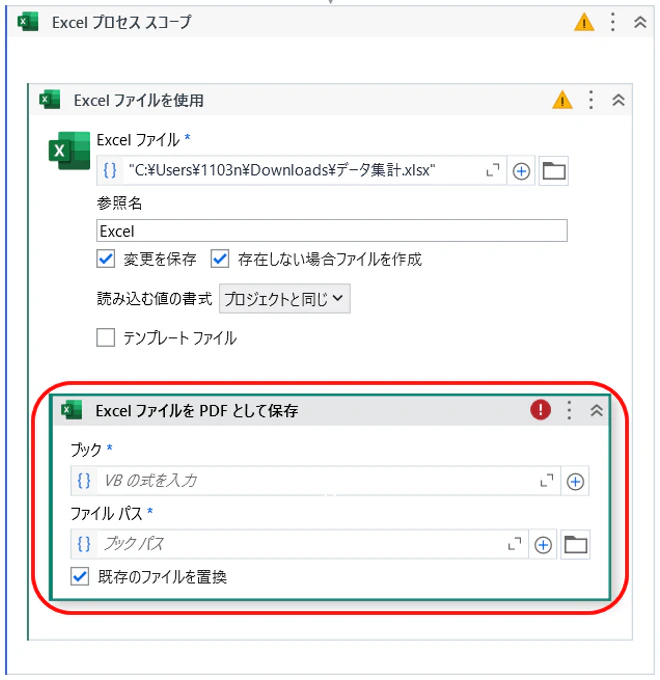Collapse Excel ファイルを PDF として保存 activity

[x=597, y=410]
